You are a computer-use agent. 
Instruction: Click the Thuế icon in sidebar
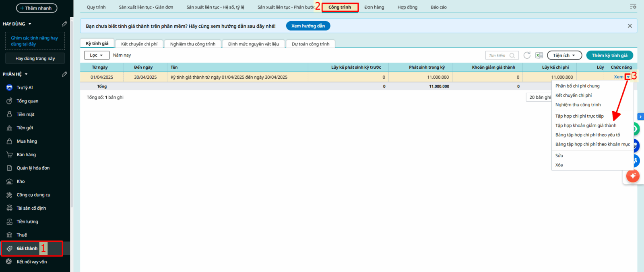(9, 235)
